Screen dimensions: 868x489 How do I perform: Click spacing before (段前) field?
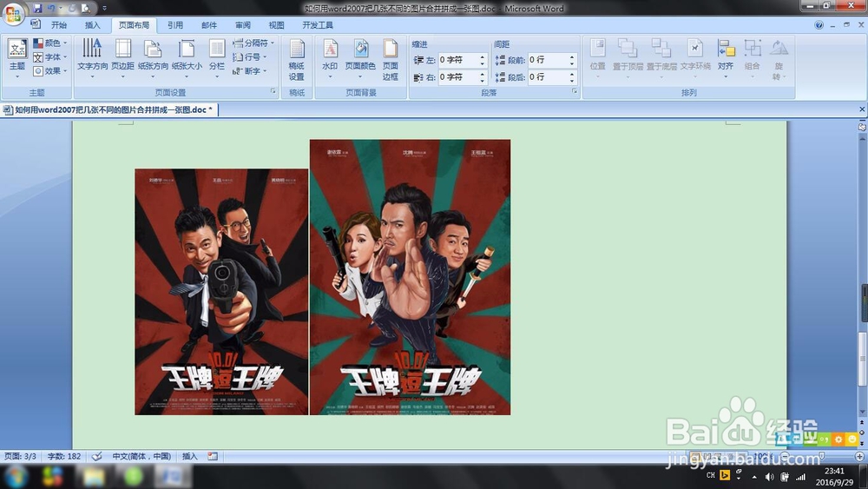pyautogui.click(x=548, y=60)
